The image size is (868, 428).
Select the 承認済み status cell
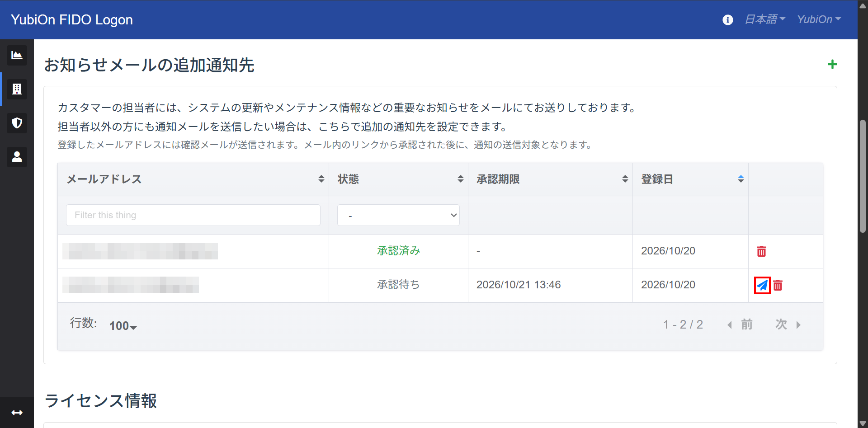(398, 251)
